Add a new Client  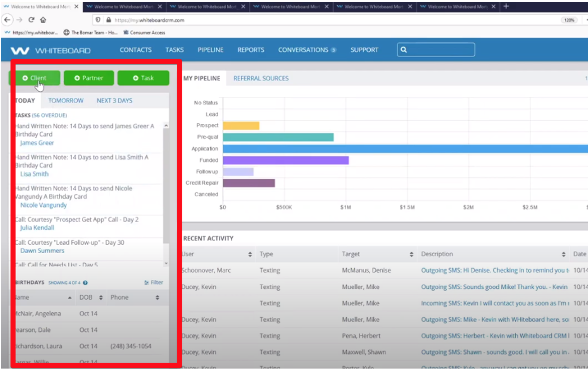click(x=35, y=78)
